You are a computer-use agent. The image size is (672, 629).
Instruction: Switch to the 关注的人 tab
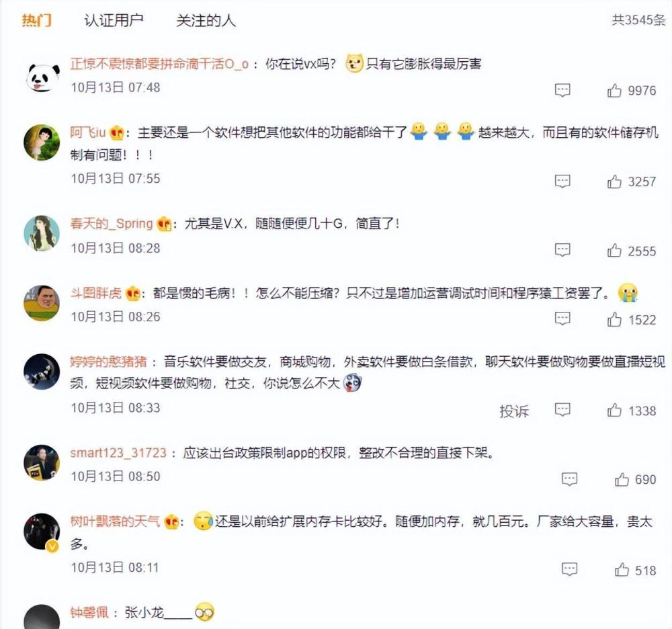(206, 20)
